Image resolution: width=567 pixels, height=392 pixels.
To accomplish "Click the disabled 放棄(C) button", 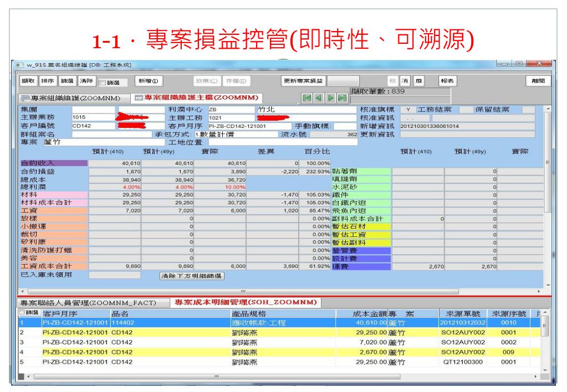I will tap(207, 81).
